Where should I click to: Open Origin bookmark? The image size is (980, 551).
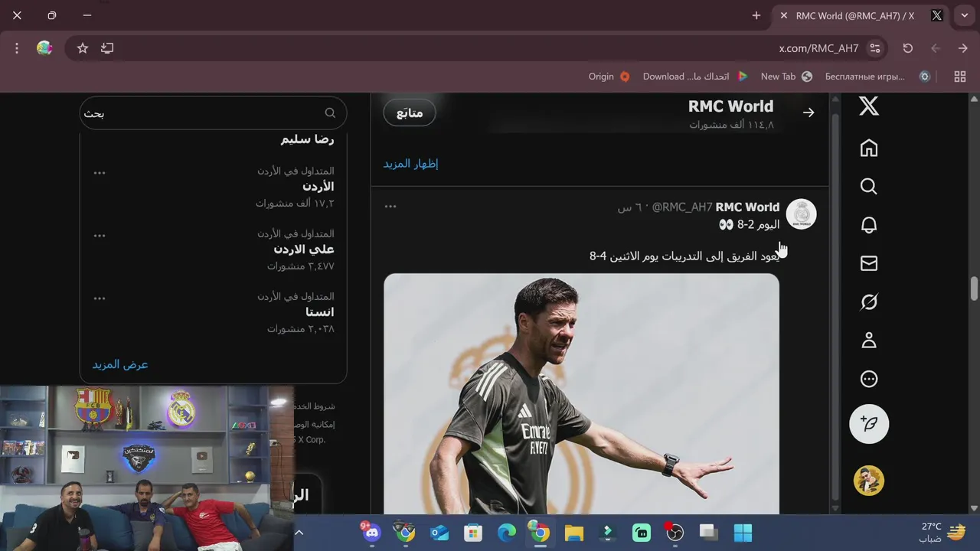(609, 77)
